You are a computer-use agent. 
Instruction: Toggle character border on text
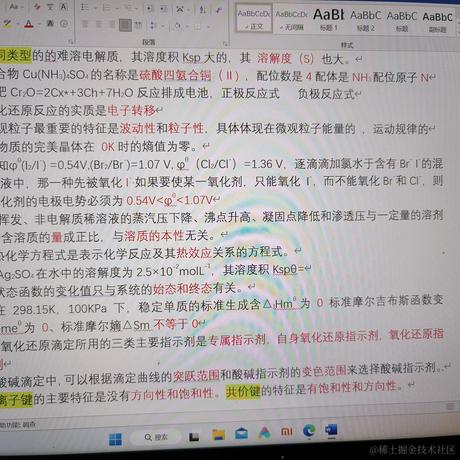coord(64,7)
